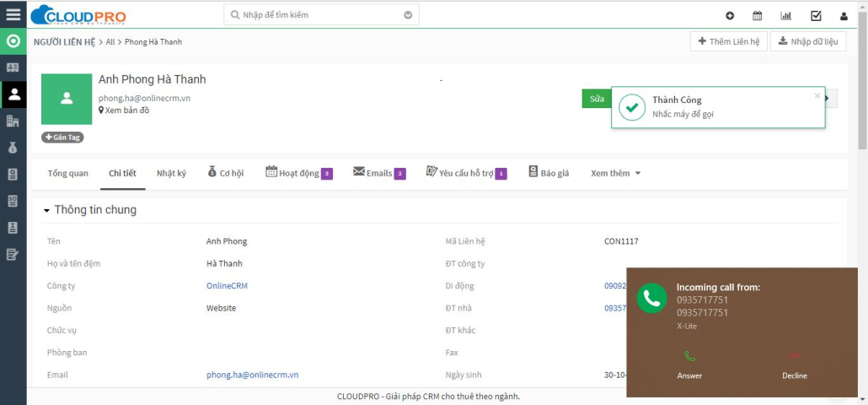The height and width of the screenshot is (405, 868).
Task: Open the tasks checkbox icon in header
Action: click(816, 15)
